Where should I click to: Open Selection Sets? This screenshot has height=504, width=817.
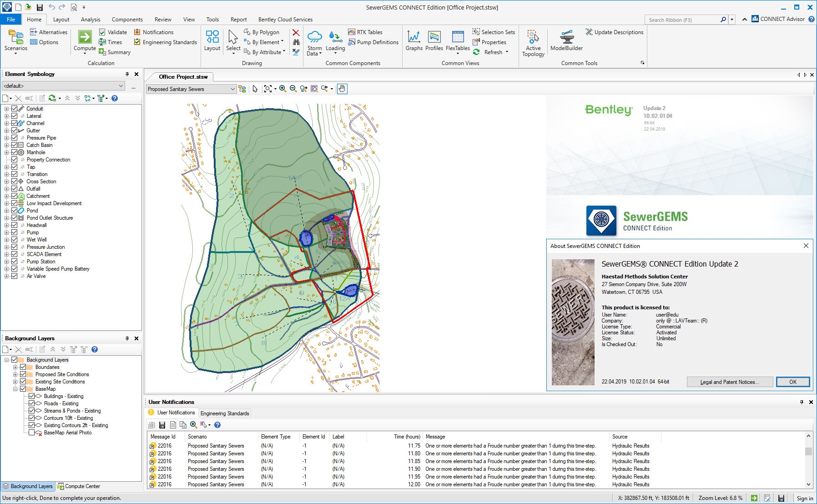(494, 32)
